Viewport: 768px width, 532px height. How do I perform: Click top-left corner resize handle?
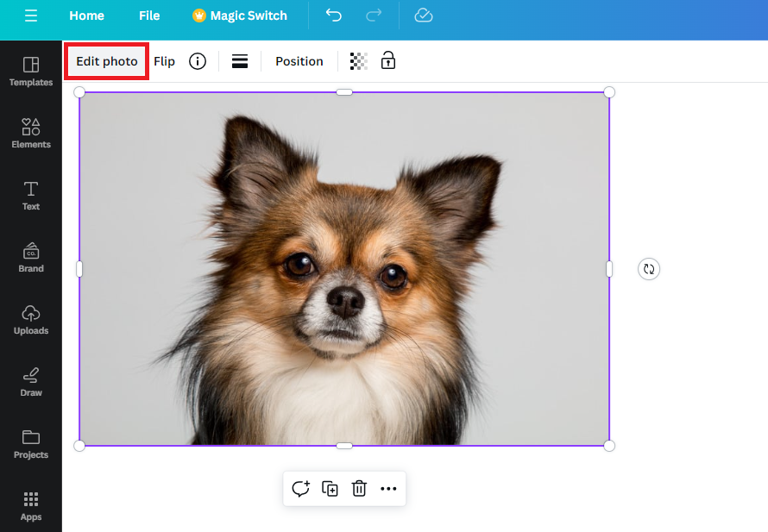click(79, 92)
